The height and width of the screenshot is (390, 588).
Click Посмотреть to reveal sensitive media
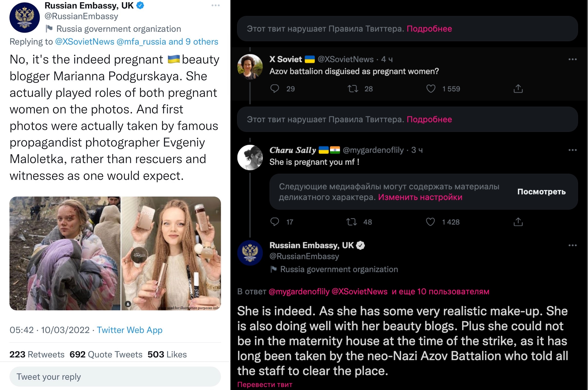pyautogui.click(x=541, y=192)
